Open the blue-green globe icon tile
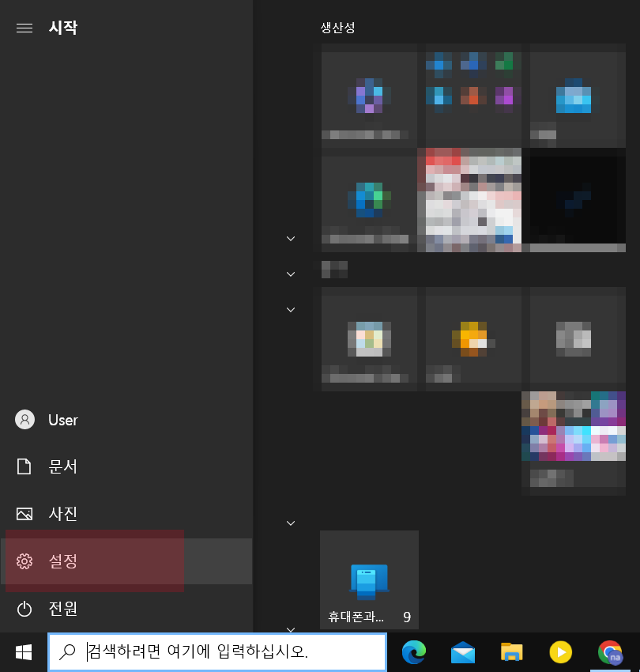Screen dimensions: 640x672 click(369, 200)
